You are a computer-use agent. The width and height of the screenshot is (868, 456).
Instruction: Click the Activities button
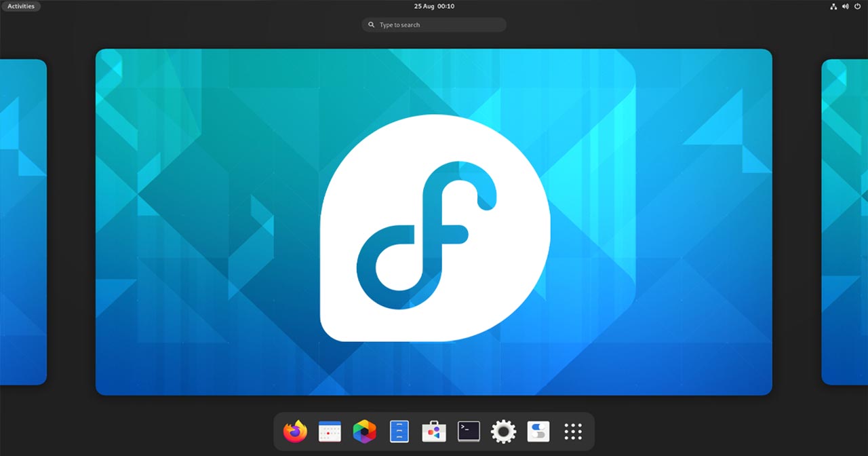pos(21,6)
